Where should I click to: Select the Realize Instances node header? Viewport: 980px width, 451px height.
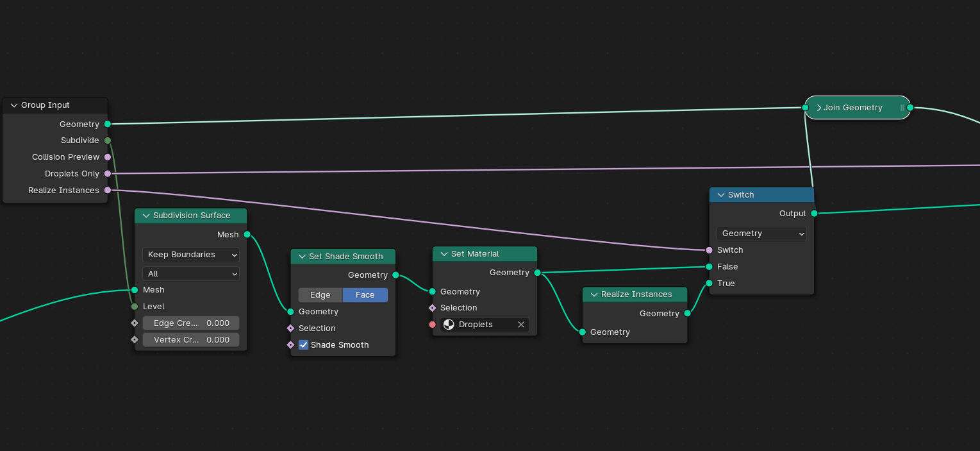(635, 294)
